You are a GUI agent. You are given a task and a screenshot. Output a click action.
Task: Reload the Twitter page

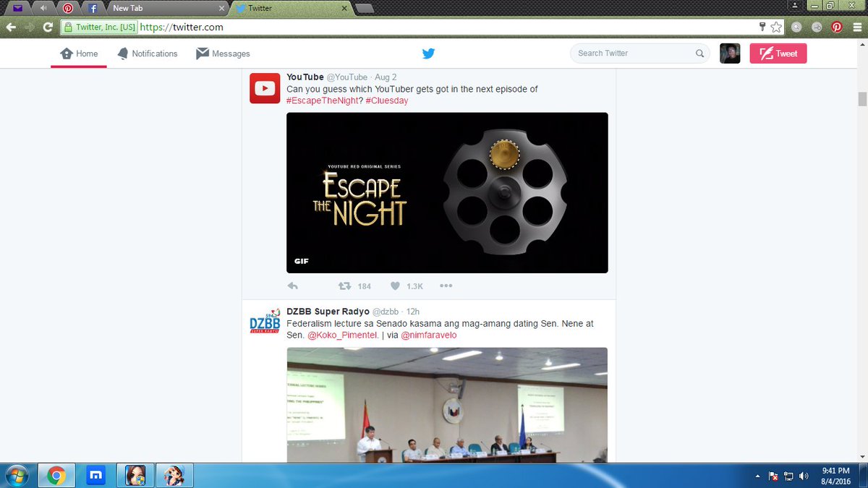pos(48,27)
